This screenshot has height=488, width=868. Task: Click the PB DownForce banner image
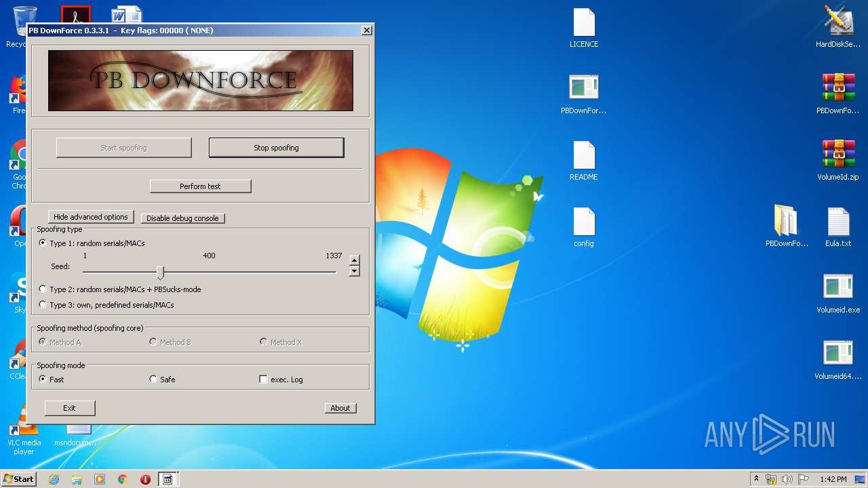coord(201,80)
